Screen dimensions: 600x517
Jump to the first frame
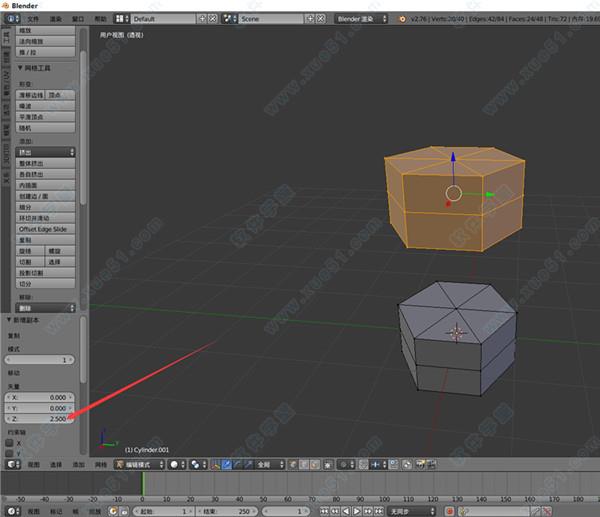[x=324, y=511]
